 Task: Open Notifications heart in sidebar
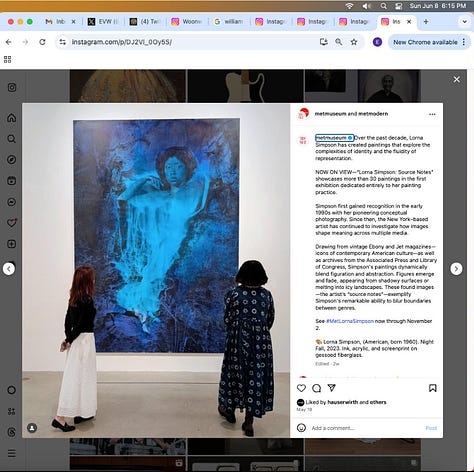12,223
